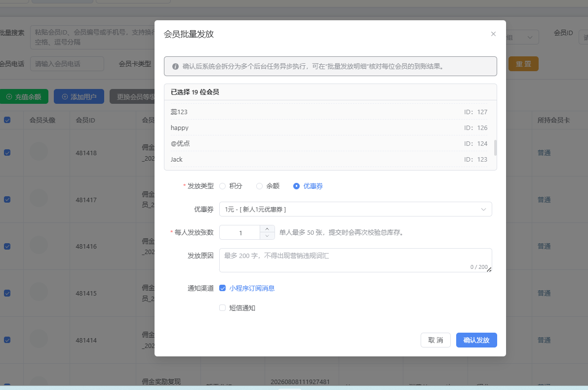588x390 pixels.
Task: Click the 取消 button
Action: coord(435,340)
